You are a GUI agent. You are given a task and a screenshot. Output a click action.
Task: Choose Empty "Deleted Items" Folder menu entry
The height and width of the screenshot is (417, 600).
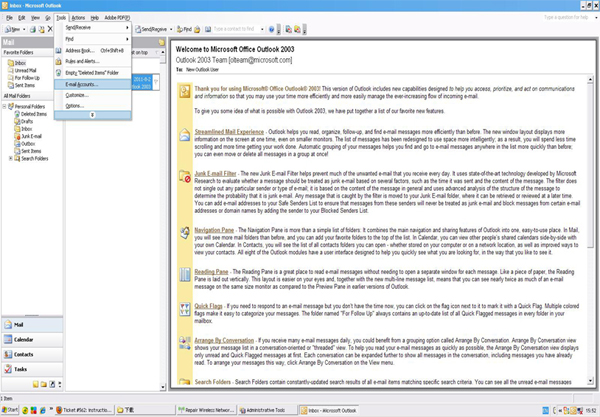[x=93, y=73]
